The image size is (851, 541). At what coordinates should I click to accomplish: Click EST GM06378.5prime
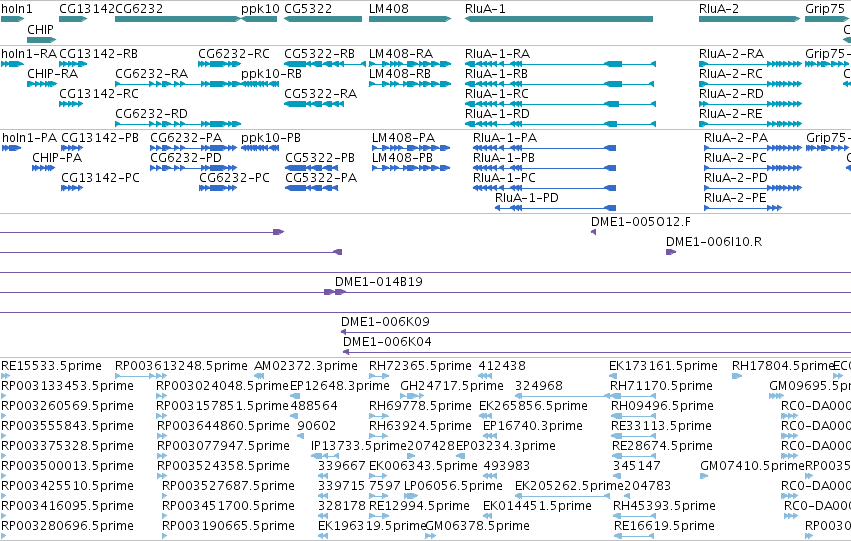[x=478, y=526]
